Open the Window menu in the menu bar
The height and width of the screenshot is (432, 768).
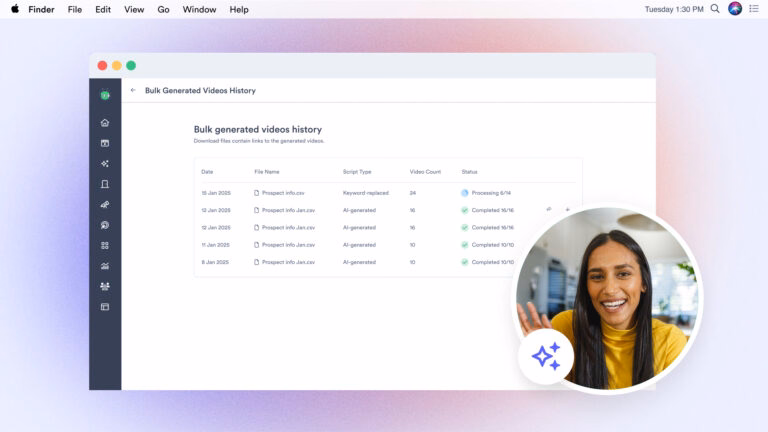[199, 9]
